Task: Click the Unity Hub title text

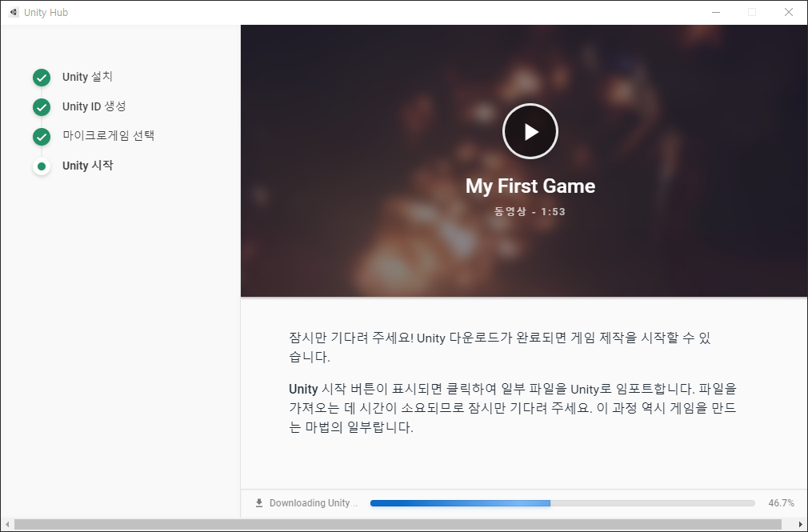Action: point(46,12)
